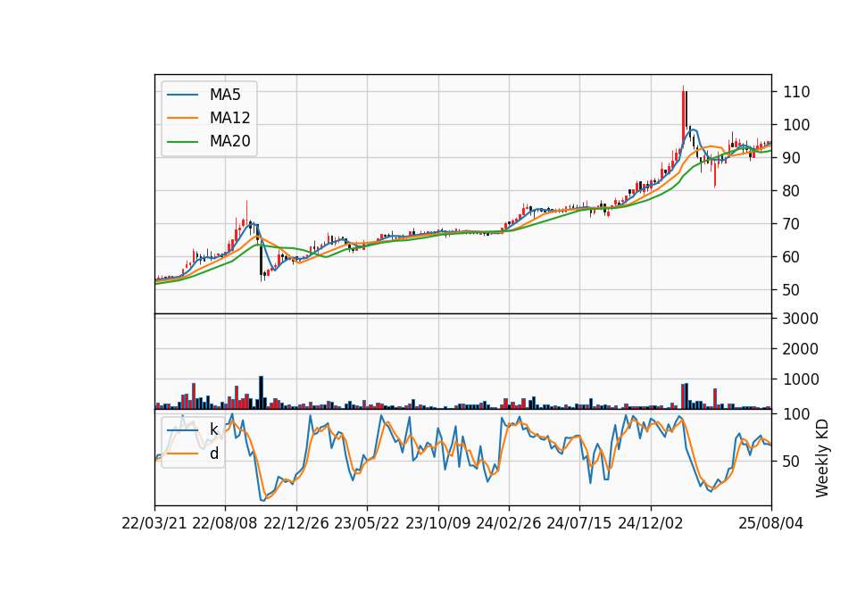Viewport: 857px width, 616px height.
Task: Click the 24/02/26 date tick label
Action: 508,523
